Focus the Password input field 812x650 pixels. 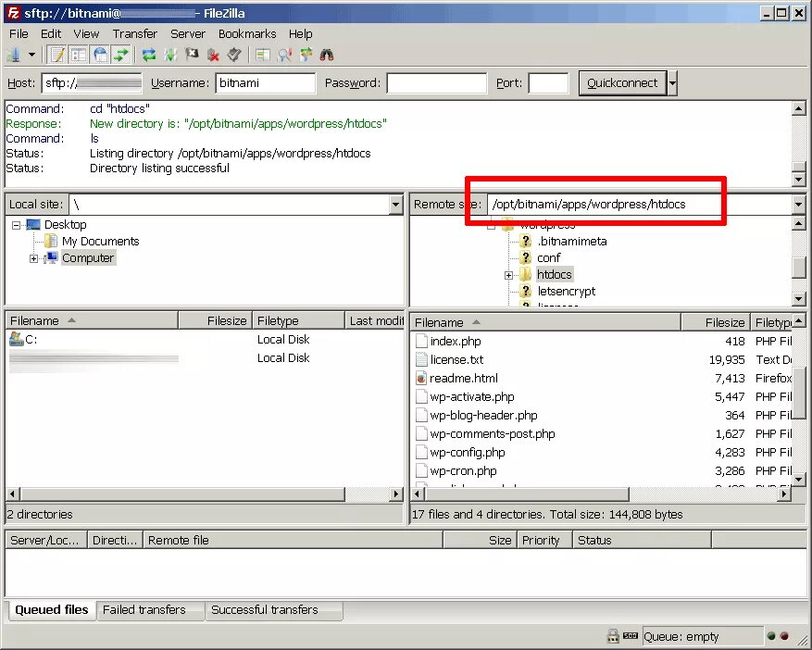[436, 82]
